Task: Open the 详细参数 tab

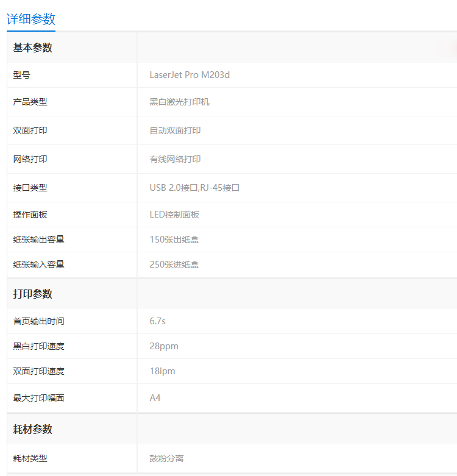Action: point(30,19)
